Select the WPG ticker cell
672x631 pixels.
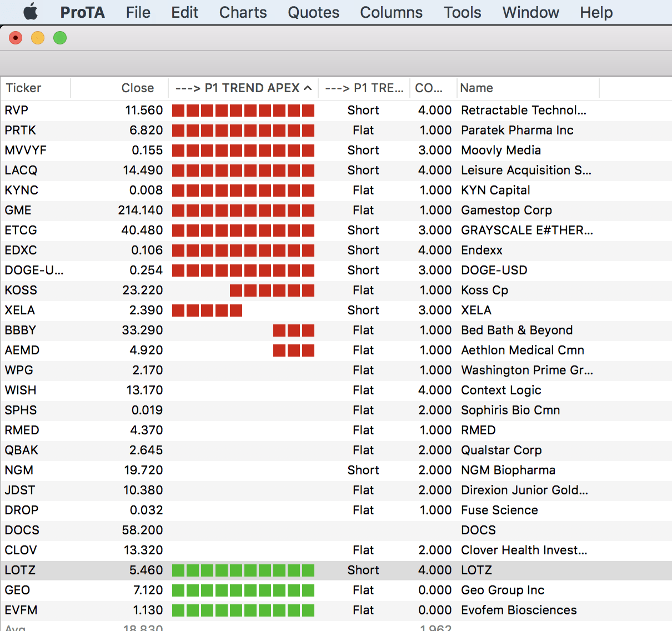click(x=19, y=370)
